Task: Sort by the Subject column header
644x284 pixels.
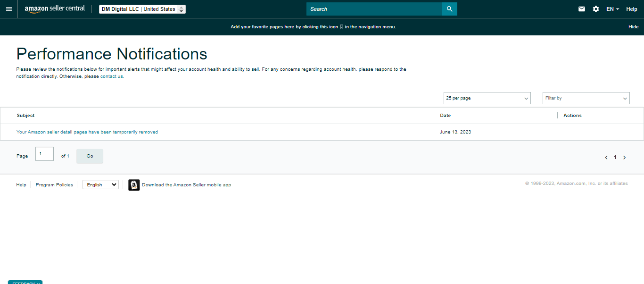Action: pyautogui.click(x=26, y=116)
